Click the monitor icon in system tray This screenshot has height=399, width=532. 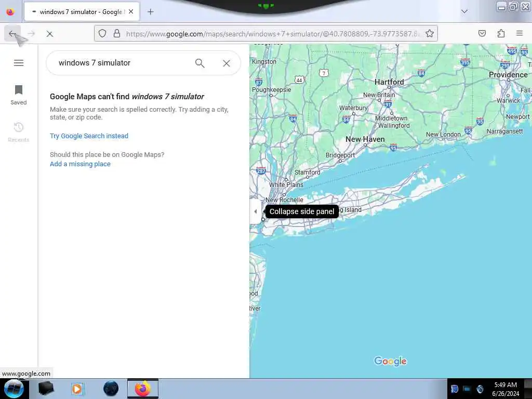pos(467,389)
